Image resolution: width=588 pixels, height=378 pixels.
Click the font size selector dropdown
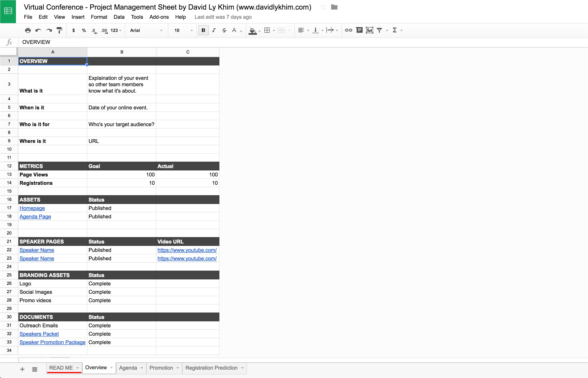coord(182,30)
